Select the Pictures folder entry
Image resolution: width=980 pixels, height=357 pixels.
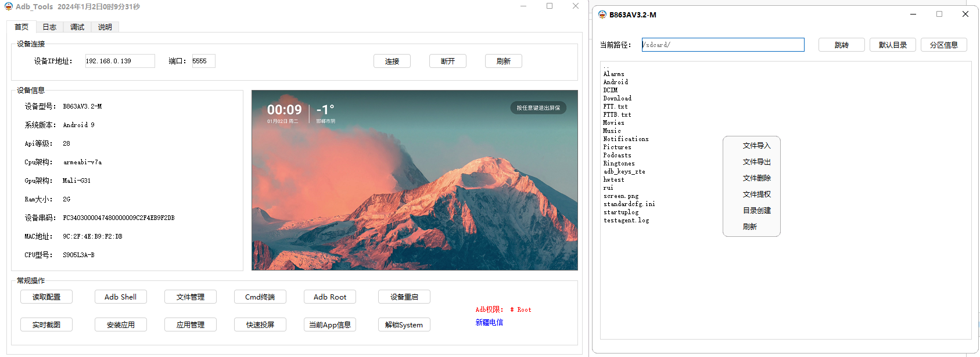click(x=617, y=147)
